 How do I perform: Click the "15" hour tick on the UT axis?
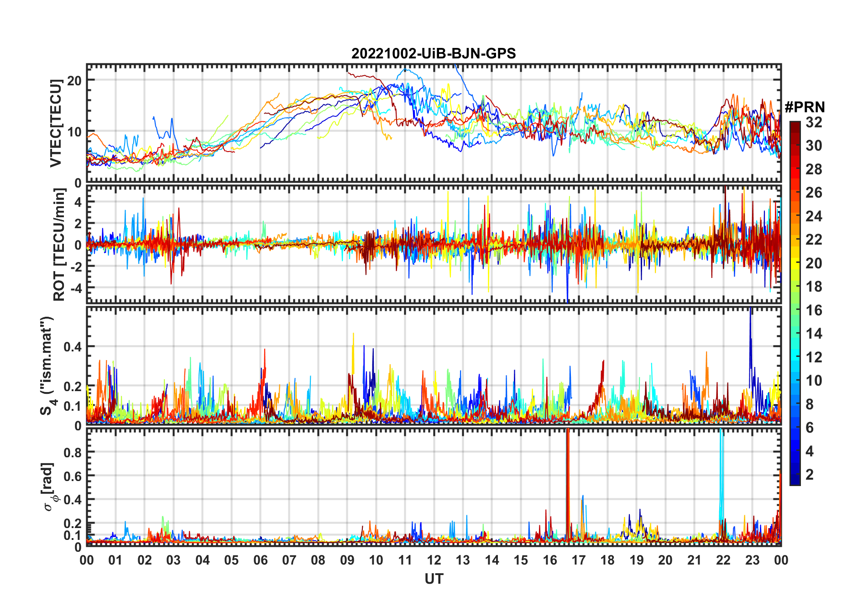[521, 560]
